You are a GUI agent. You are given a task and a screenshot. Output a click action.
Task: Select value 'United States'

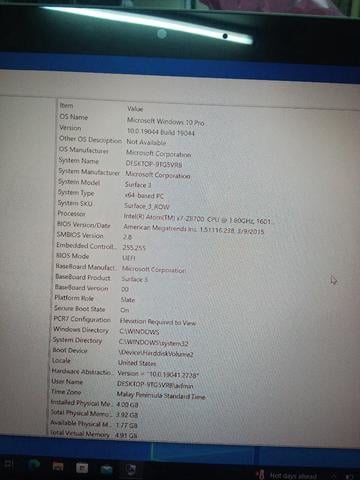pos(137,363)
